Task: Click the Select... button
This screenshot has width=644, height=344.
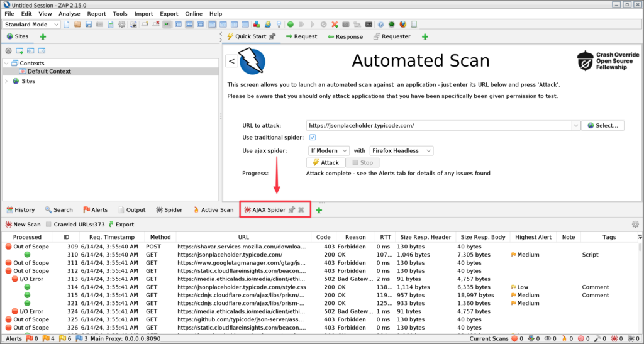Action: coord(602,126)
